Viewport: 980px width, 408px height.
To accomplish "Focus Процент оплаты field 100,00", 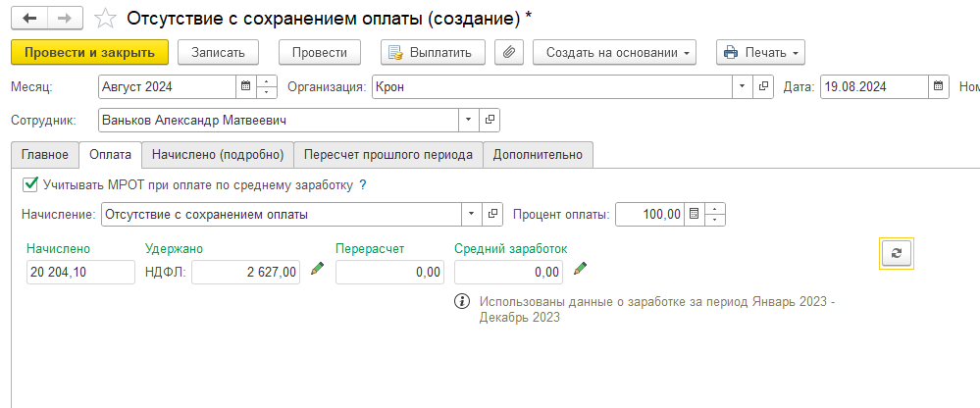I will pos(650,215).
